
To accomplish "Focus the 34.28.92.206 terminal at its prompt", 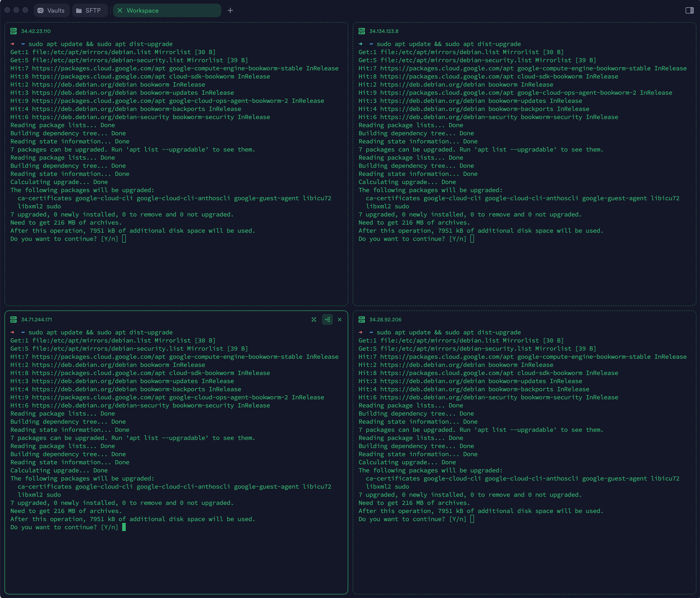I will [x=472, y=519].
